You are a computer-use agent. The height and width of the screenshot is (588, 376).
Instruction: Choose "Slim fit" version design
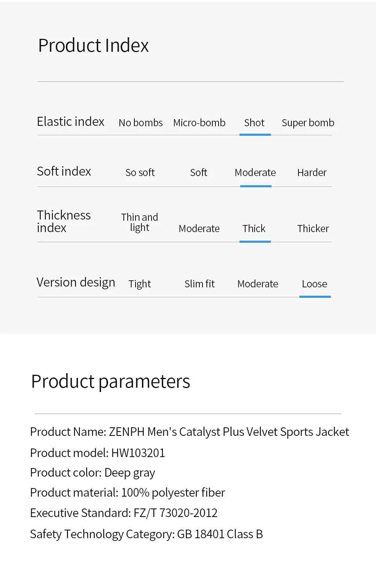click(199, 284)
